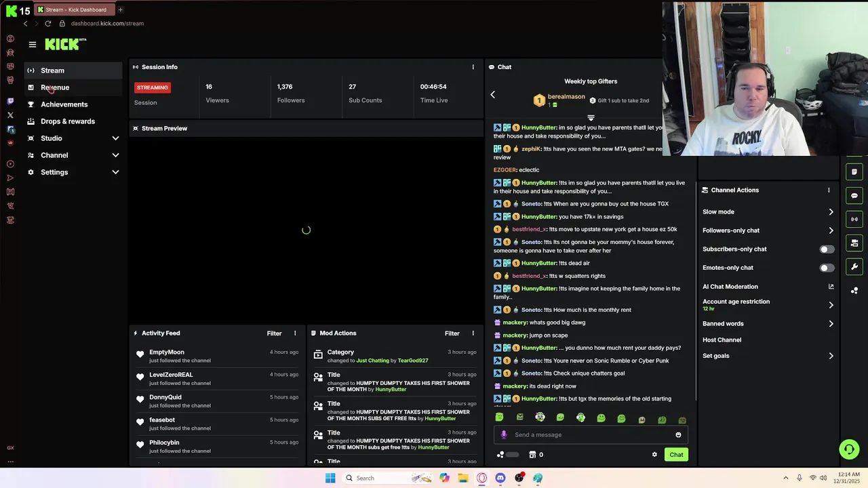Image resolution: width=868 pixels, height=488 pixels.
Task: Click the microphone icon in the message box
Action: pyautogui.click(x=504, y=435)
